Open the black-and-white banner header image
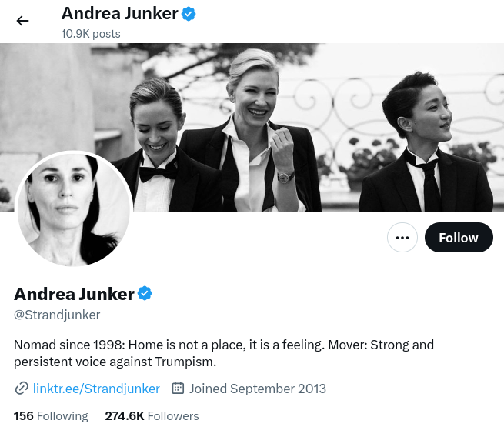Image resolution: width=504 pixels, height=427 pixels. 252,128
